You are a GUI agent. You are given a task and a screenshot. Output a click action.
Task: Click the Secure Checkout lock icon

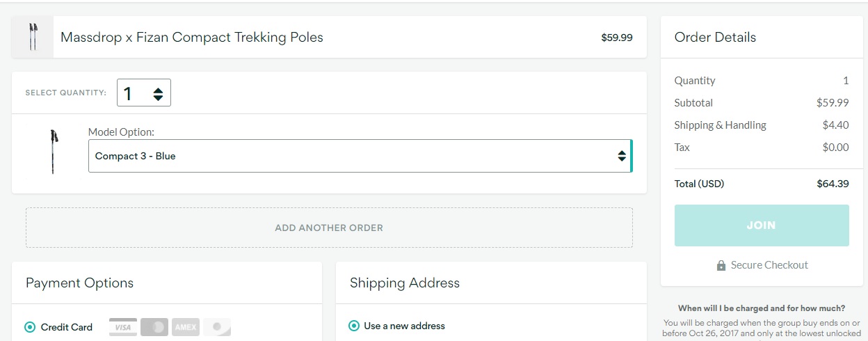pyautogui.click(x=721, y=265)
